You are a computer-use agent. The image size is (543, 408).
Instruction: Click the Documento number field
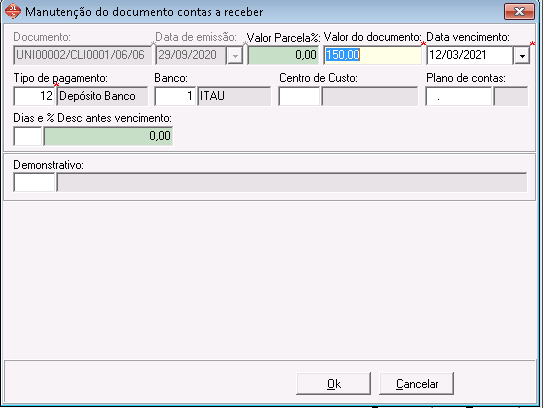point(83,55)
